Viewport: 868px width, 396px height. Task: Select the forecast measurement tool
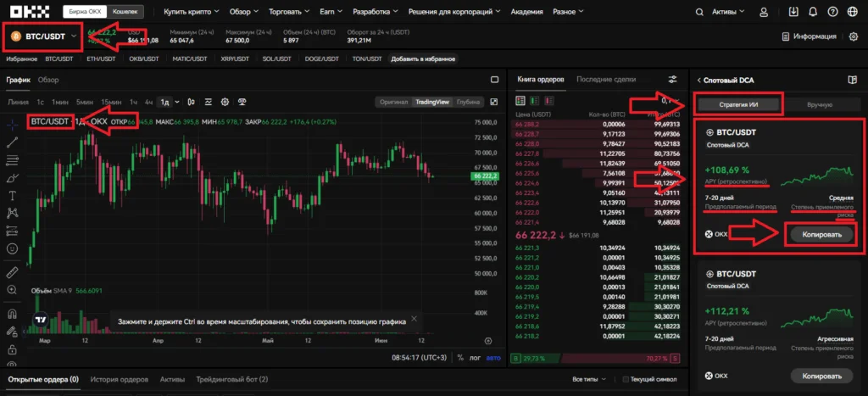(12, 231)
